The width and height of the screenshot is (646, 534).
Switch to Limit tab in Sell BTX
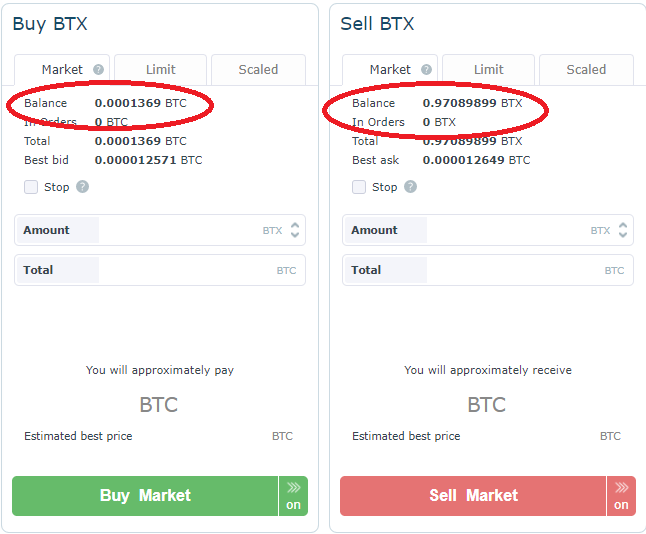coord(488,70)
